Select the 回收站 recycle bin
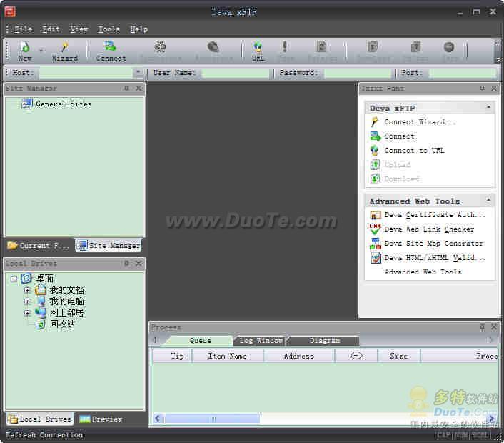 click(62, 324)
